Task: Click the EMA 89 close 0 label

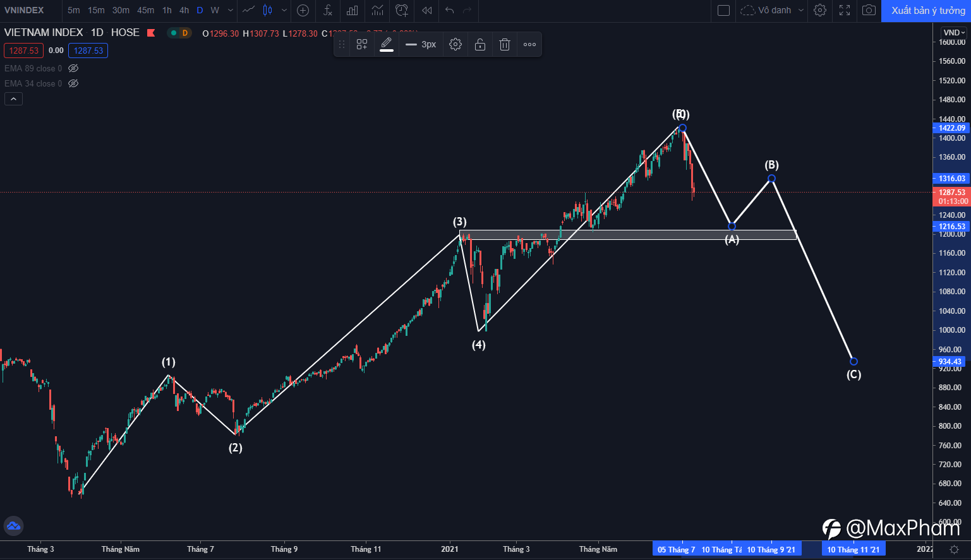Action: (33, 68)
